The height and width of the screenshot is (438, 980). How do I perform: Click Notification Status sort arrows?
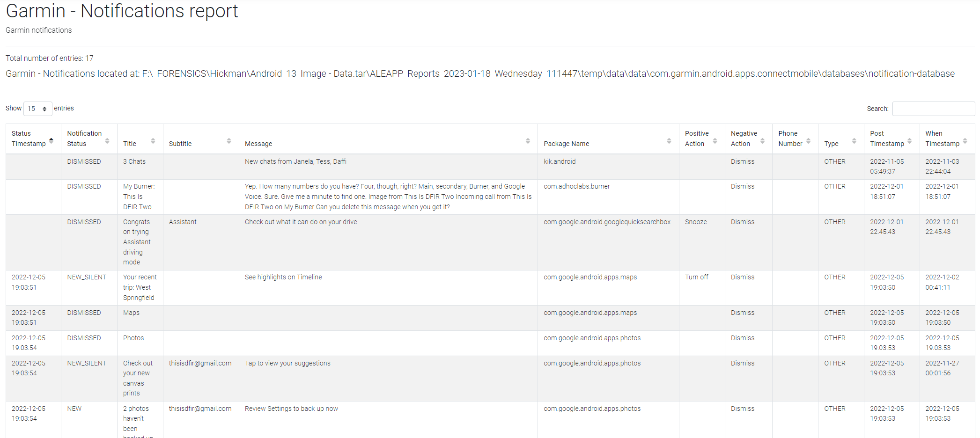[107, 141]
